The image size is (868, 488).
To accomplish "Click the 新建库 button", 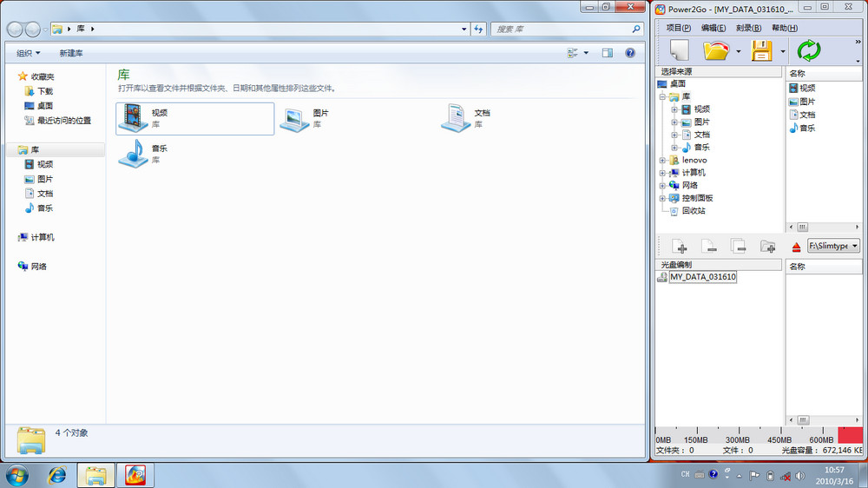I will pyautogui.click(x=71, y=53).
